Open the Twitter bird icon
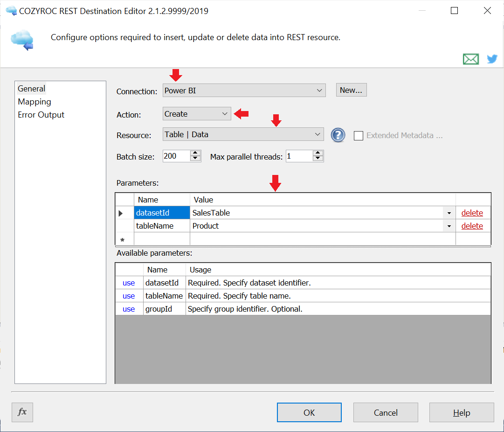 (x=492, y=59)
